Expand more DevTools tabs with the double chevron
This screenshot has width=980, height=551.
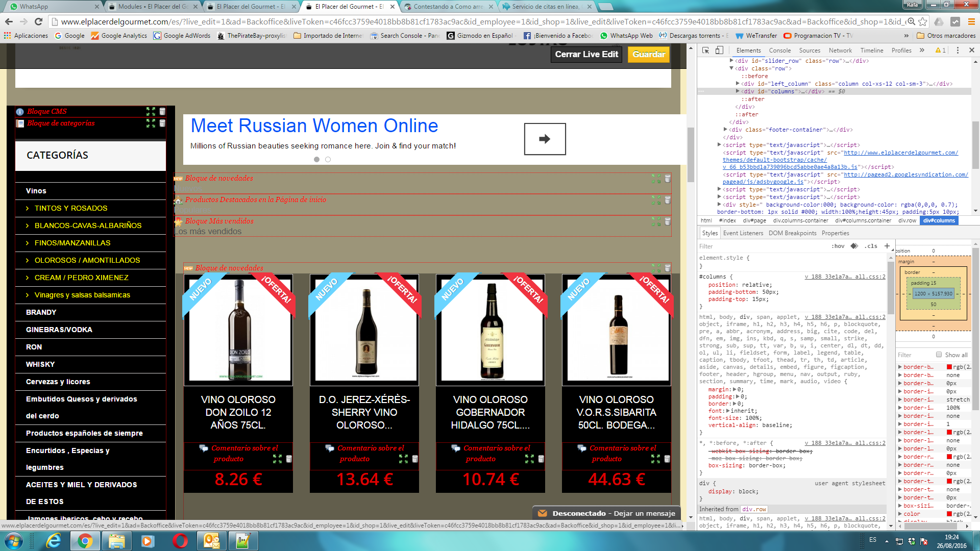point(922,50)
